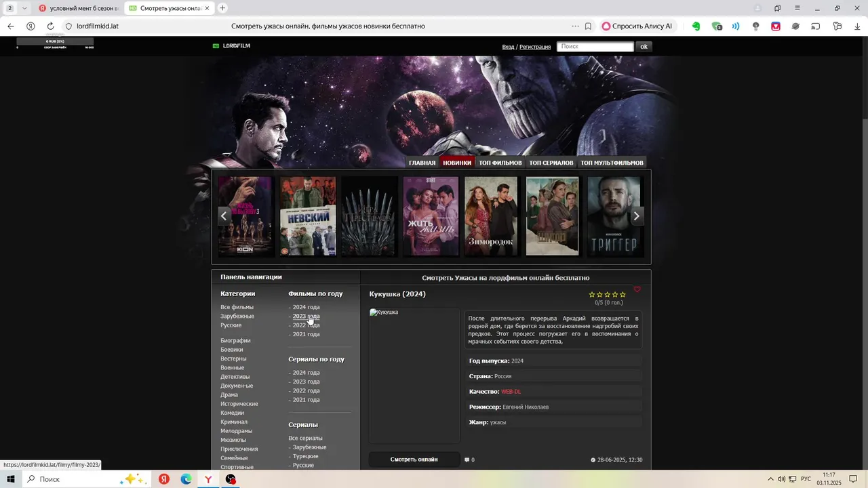Click the LORDFILM logo in site header
This screenshot has width=868, height=488.
point(231,45)
